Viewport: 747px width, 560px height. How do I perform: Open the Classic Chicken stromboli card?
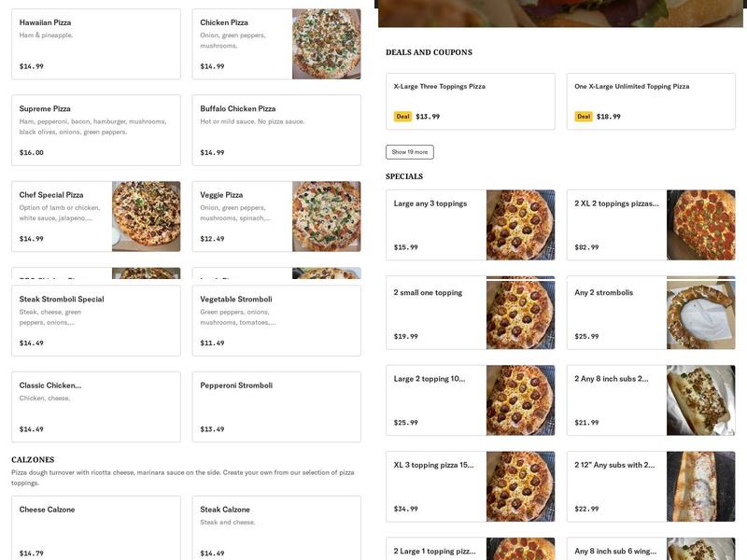pos(95,407)
